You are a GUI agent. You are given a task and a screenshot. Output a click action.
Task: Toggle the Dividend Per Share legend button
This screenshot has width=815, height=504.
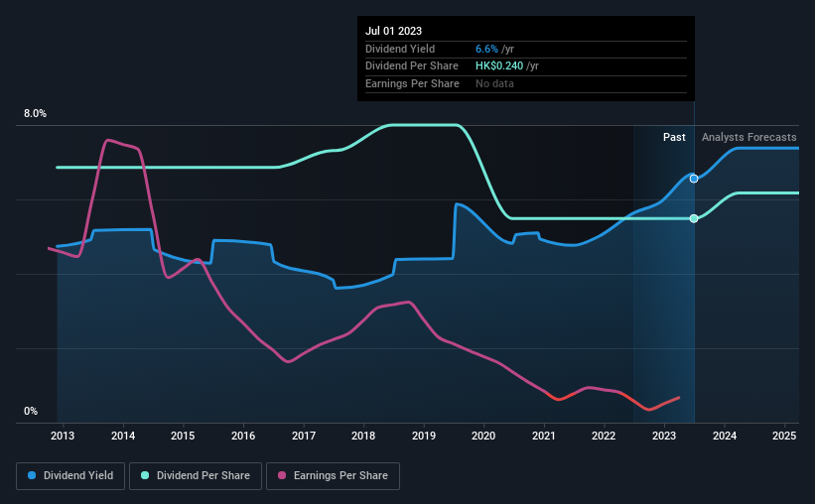196,476
